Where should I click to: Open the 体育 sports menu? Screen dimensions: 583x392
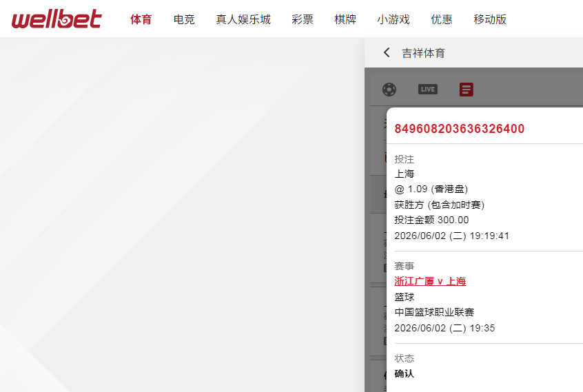pos(141,19)
